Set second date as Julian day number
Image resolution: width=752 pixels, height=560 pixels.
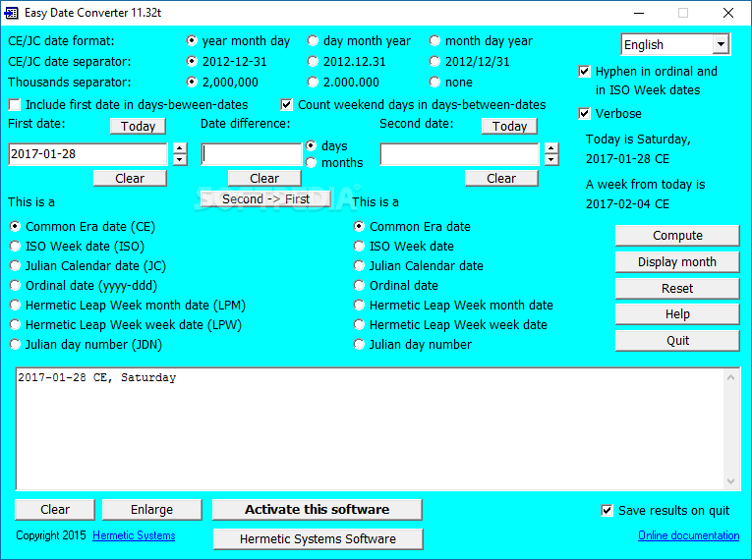click(359, 345)
